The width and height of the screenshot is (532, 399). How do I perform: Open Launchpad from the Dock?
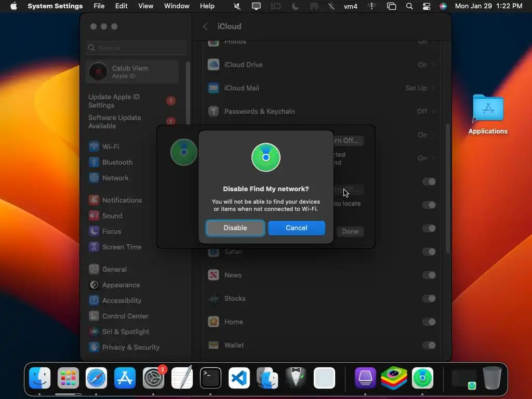point(68,378)
